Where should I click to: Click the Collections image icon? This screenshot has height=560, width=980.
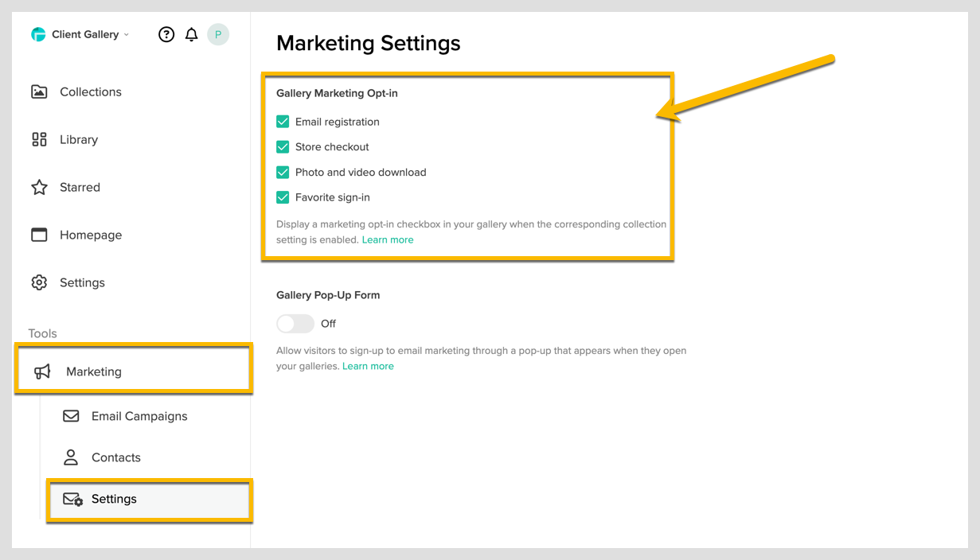(x=39, y=91)
